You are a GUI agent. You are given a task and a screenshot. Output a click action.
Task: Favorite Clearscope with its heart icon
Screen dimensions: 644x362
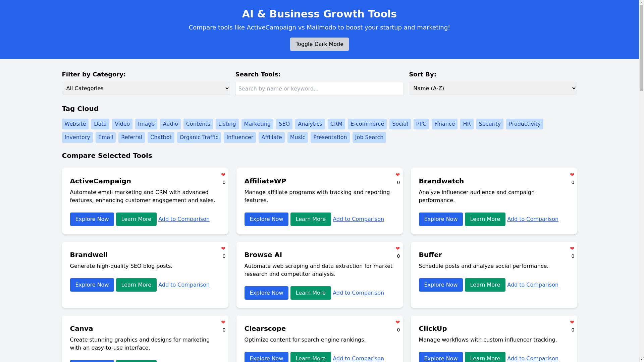click(398, 322)
